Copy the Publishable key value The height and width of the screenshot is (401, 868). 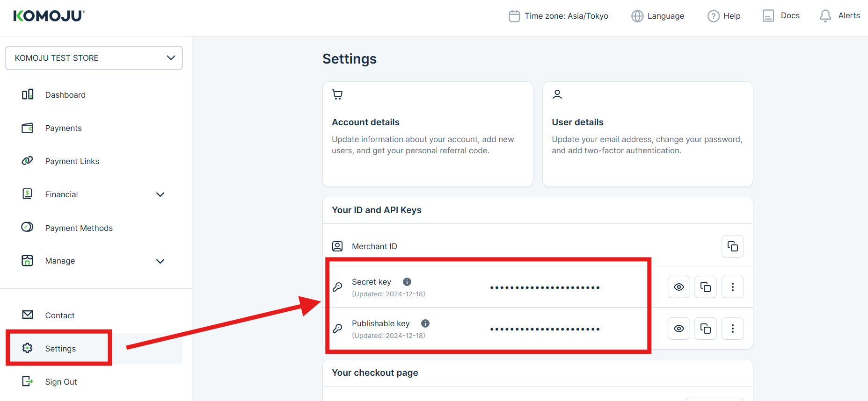pyautogui.click(x=705, y=329)
